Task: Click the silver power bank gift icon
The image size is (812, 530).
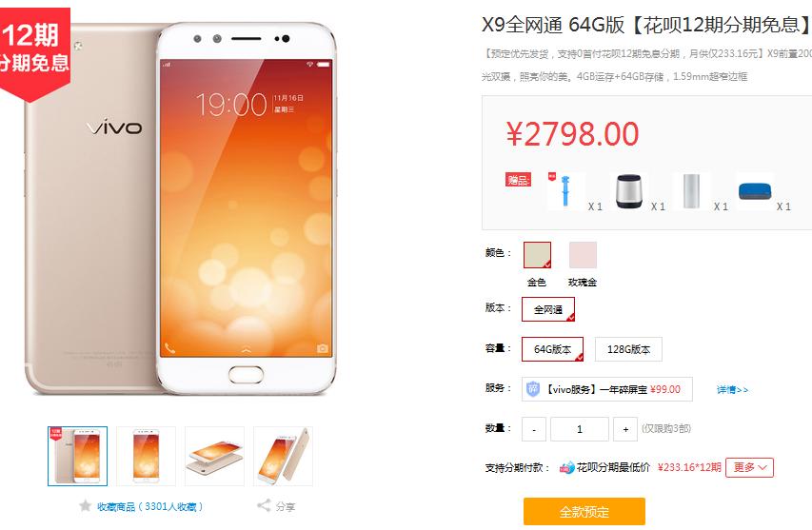Action: (x=691, y=191)
